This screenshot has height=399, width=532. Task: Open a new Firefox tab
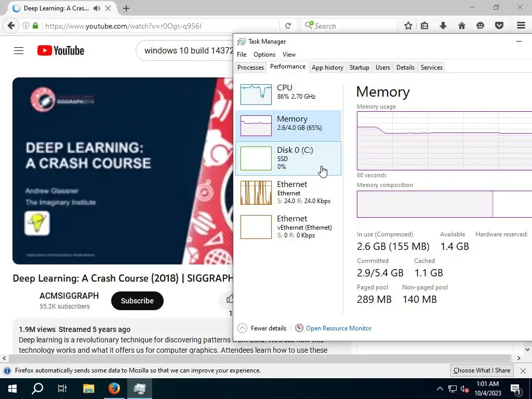pyautogui.click(x=126, y=8)
